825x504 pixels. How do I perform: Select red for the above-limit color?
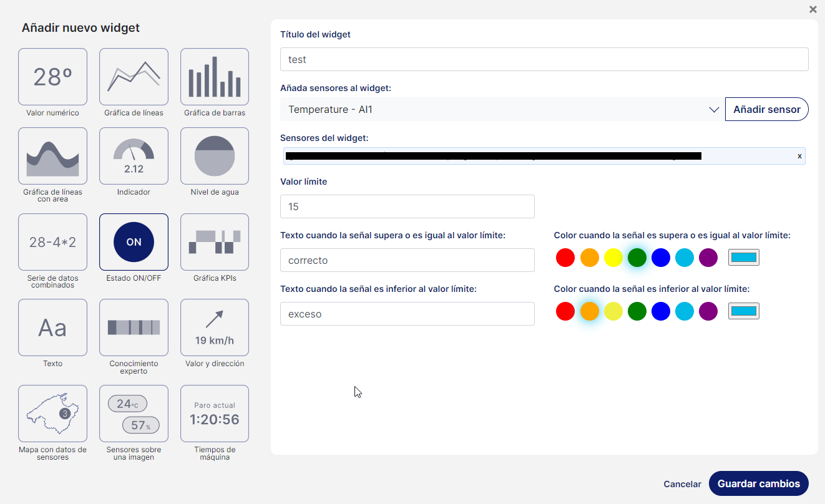click(565, 258)
